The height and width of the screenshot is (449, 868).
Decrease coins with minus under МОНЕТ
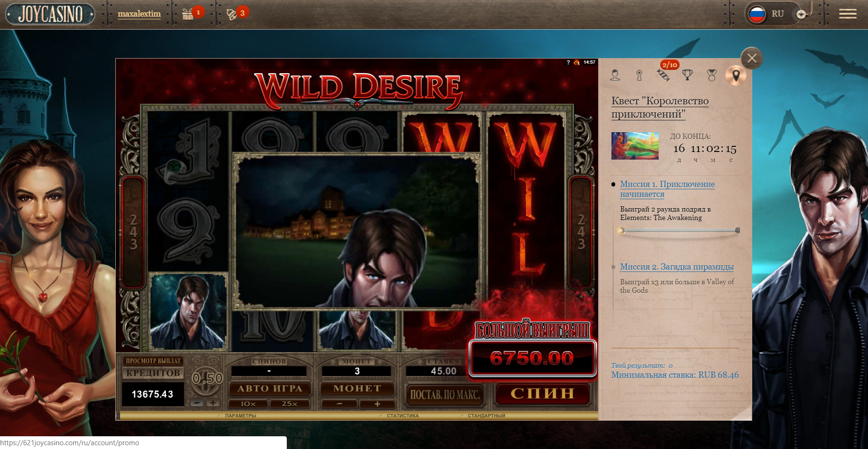pyautogui.click(x=339, y=404)
